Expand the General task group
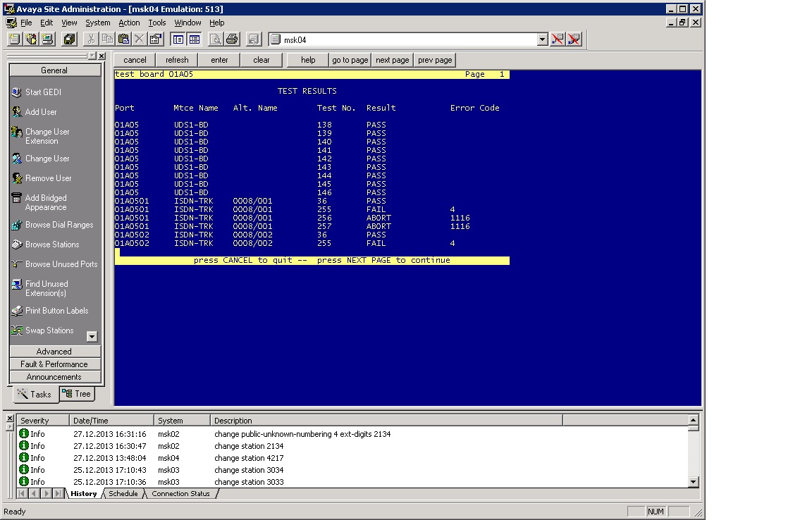This screenshot has height=520, width=812. (55, 70)
